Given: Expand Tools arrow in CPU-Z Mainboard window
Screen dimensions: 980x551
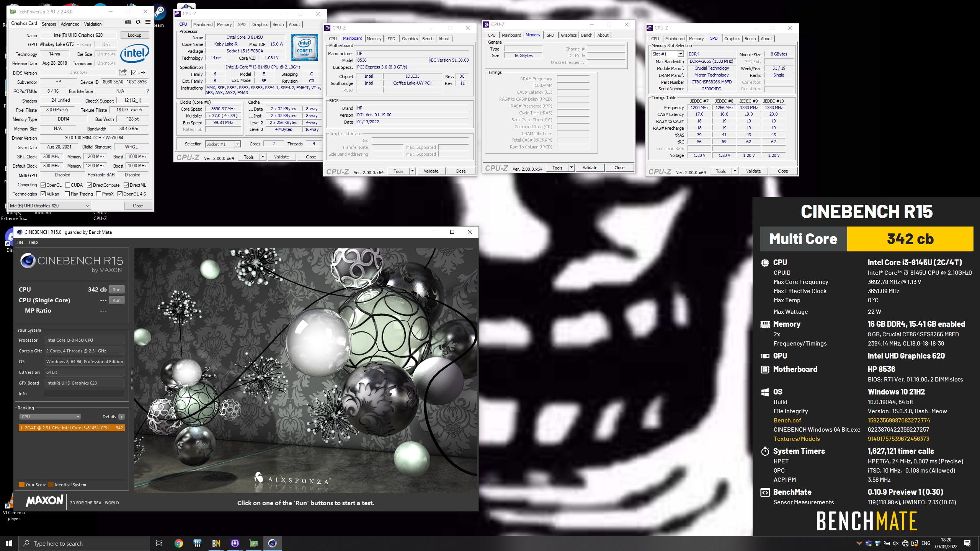Looking at the screenshot, I should (412, 171).
